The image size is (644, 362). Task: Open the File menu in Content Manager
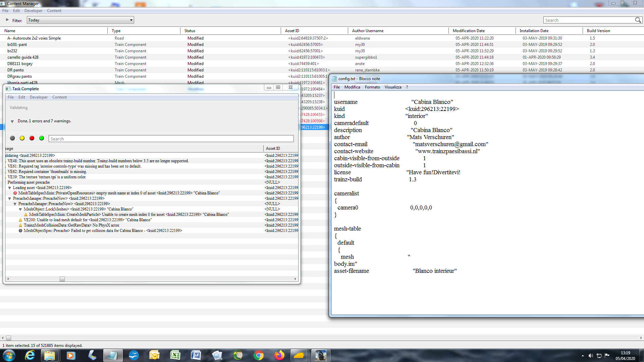pos(5,11)
